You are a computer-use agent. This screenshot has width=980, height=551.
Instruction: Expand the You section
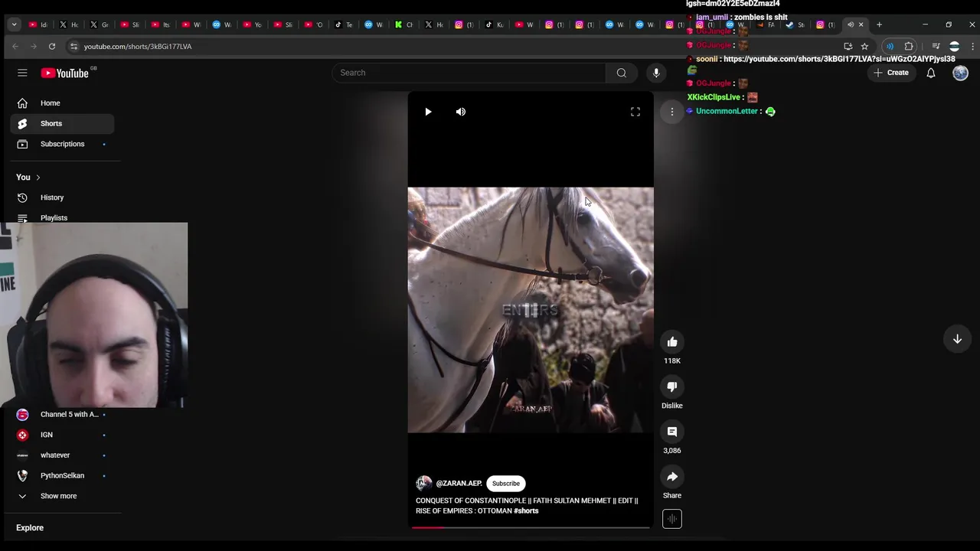coord(28,178)
